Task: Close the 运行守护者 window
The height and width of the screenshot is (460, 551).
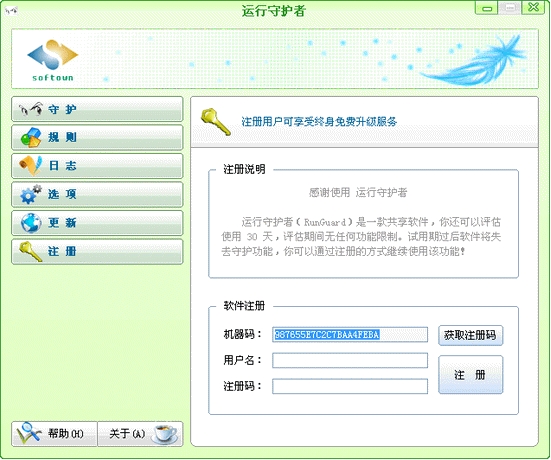Action: [533, 8]
